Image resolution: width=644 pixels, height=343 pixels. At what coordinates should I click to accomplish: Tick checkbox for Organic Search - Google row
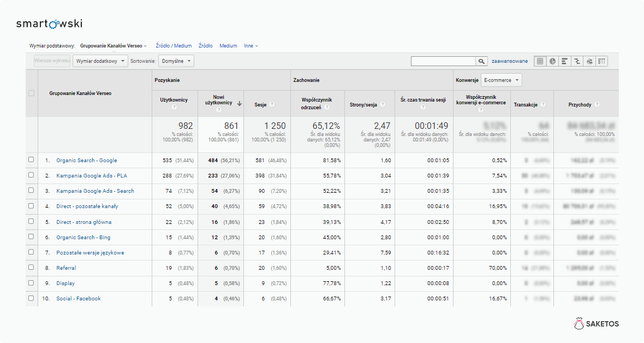click(x=31, y=160)
